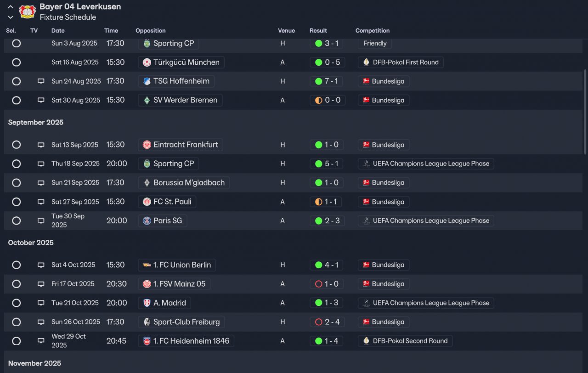Click the Competition column header
588x373 pixels.
(372, 31)
